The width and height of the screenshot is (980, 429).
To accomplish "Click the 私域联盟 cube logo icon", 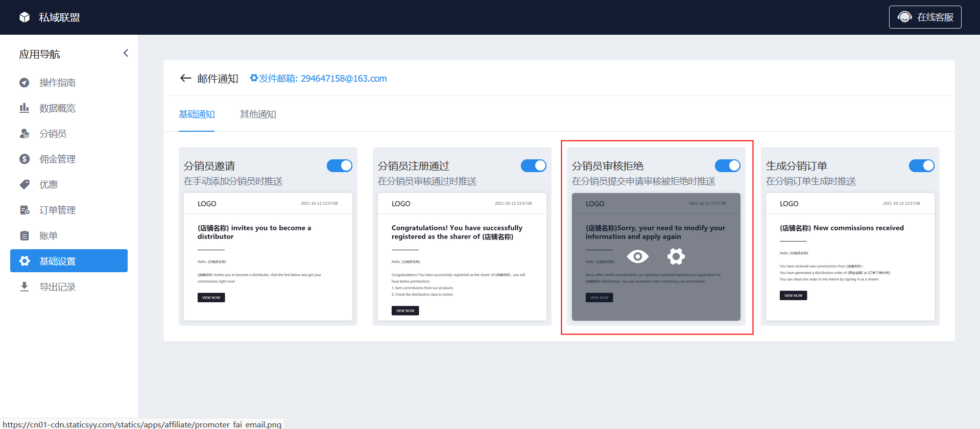I will (x=25, y=17).
